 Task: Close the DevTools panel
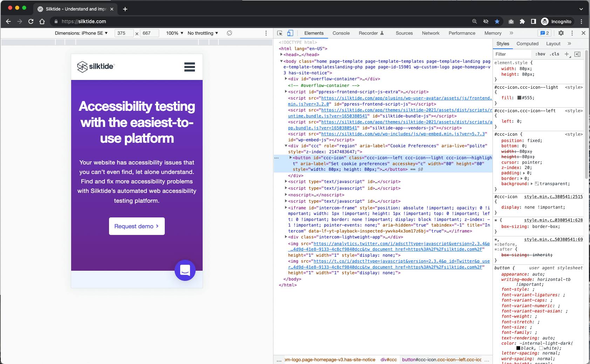583,33
